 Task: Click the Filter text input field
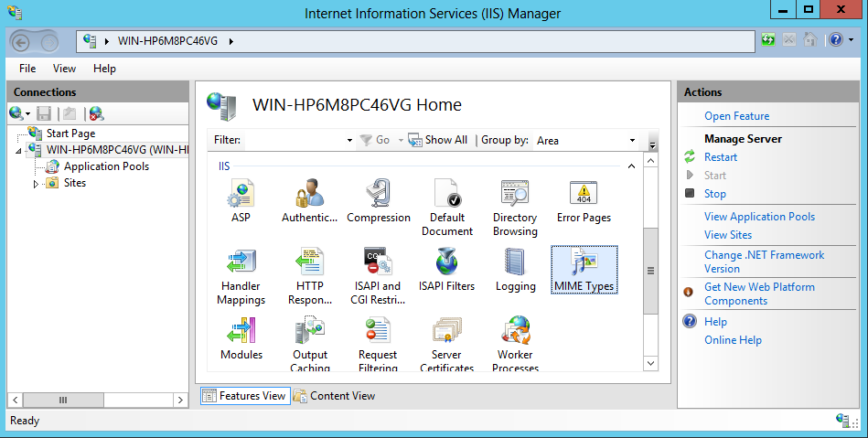(294, 141)
